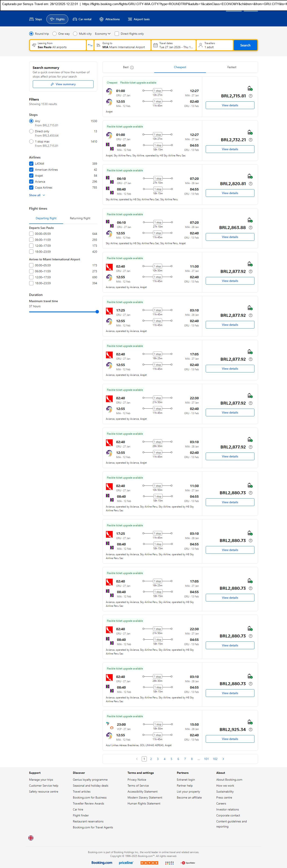This screenshot has height=868, width=287.
Task: Click the blue Search button
Action: click(245, 45)
